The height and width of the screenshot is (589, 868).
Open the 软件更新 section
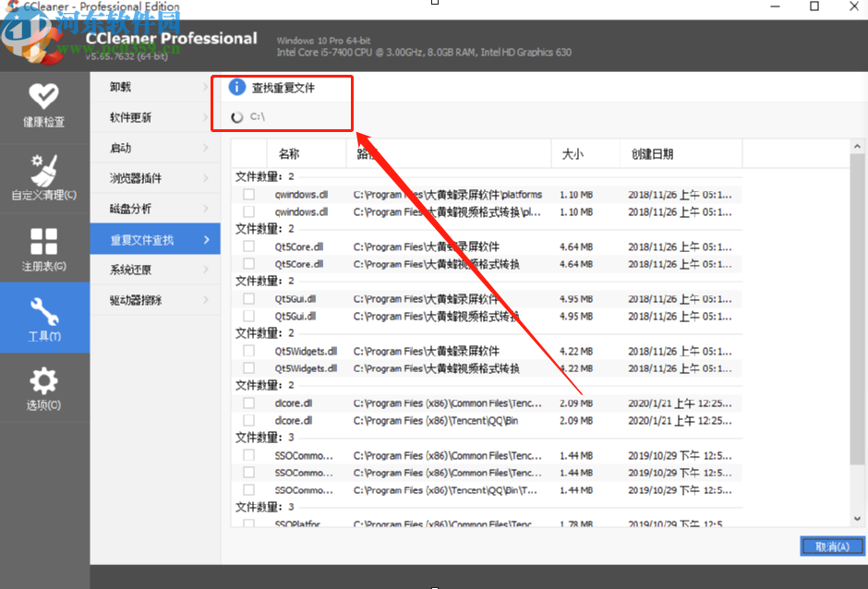pos(155,117)
